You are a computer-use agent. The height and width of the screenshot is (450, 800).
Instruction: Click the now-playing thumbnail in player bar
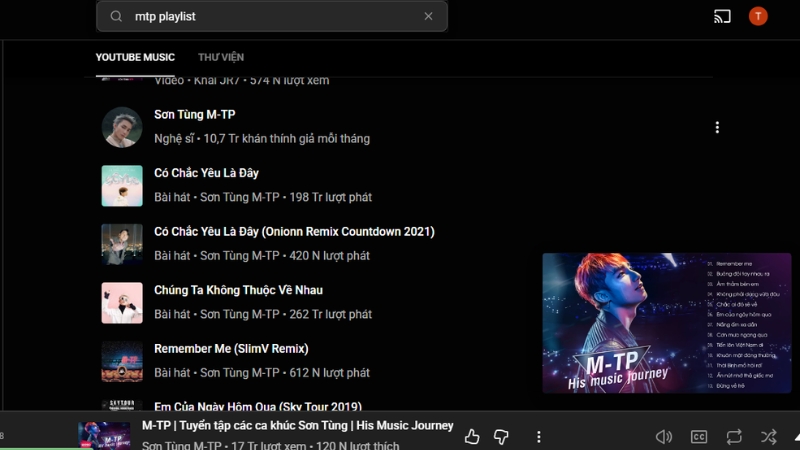pos(104,435)
